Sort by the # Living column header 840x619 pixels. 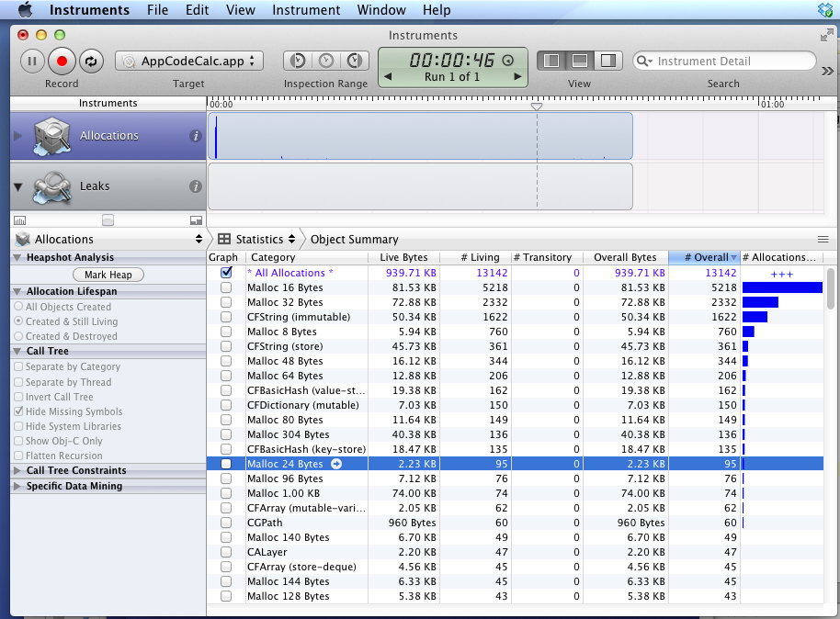(x=476, y=257)
